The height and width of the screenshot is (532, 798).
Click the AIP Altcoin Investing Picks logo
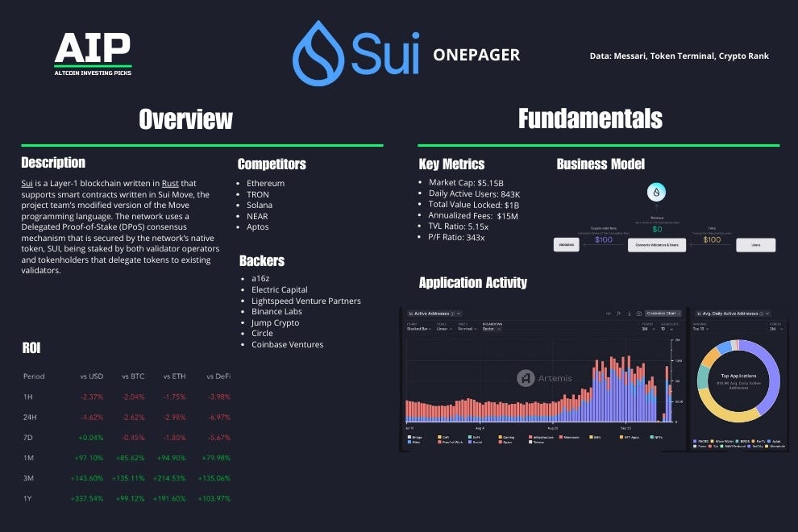[x=93, y=55]
